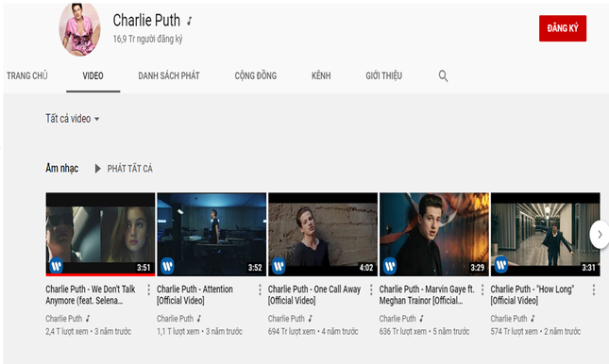Open Marvin Gaye ft. Meghan Trainor title
The height and width of the screenshot is (364, 609).
point(427,295)
